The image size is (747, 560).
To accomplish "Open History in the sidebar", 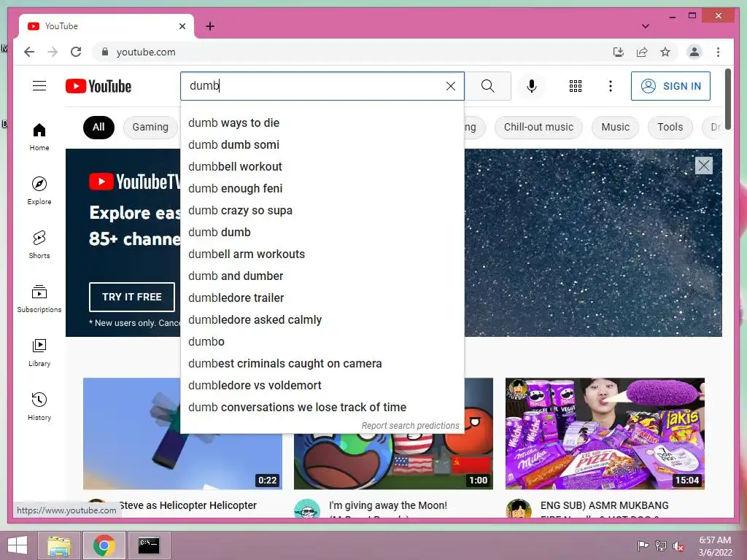I will 39,407.
